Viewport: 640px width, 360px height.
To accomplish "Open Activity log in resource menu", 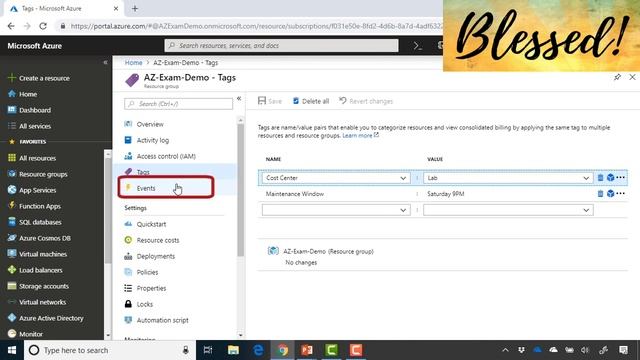I will point(153,140).
